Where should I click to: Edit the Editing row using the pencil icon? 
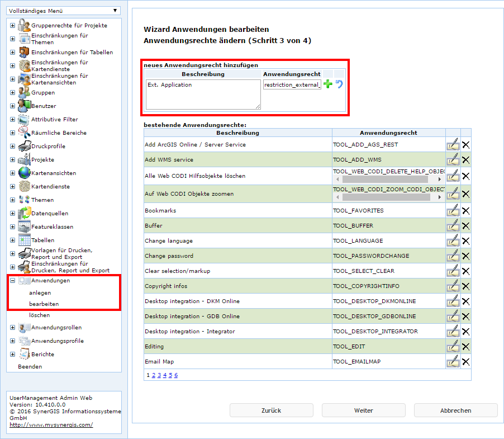453,346
